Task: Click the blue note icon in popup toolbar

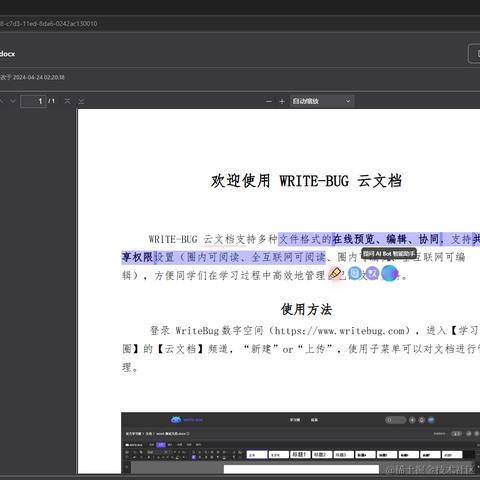Action: click(355, 273)
